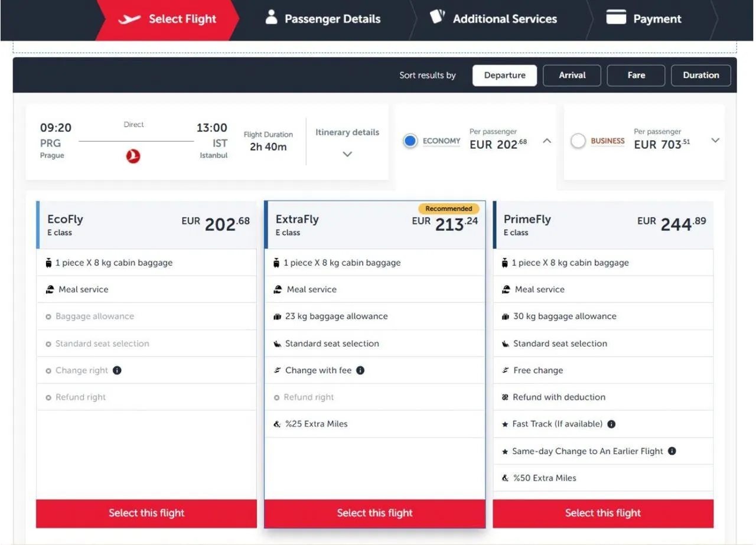The height and width of the screenshot is (545, 756).
Task: Open Same-day Change to Earlier Flight info icon
Action: coord(672,451)
